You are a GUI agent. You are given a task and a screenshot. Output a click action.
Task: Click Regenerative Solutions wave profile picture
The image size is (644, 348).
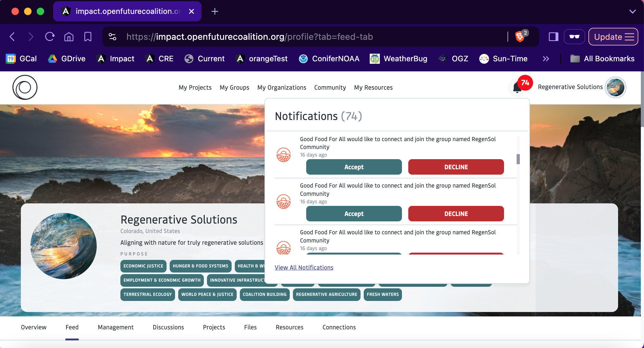pyautogui.click(x=64, y=246)
